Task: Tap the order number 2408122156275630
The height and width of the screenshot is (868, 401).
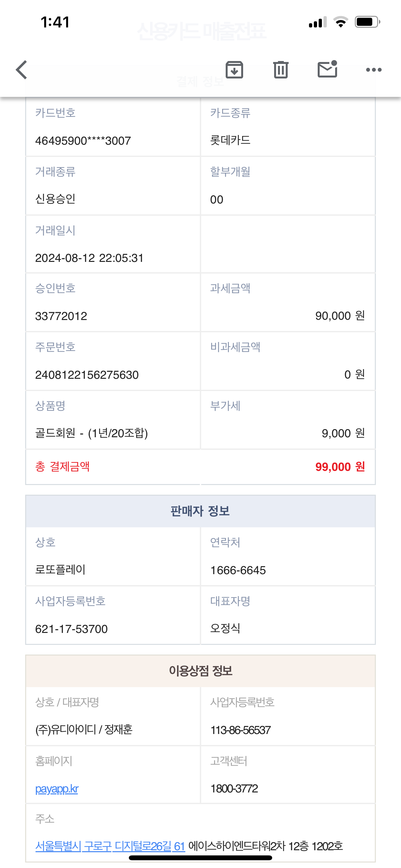Action: tap(87, 375)
